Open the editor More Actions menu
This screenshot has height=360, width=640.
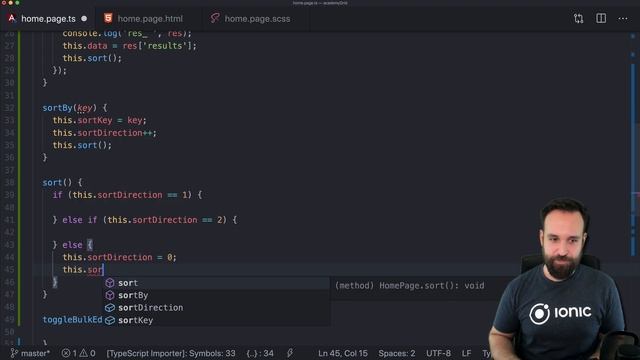click(x=622, y=18)
